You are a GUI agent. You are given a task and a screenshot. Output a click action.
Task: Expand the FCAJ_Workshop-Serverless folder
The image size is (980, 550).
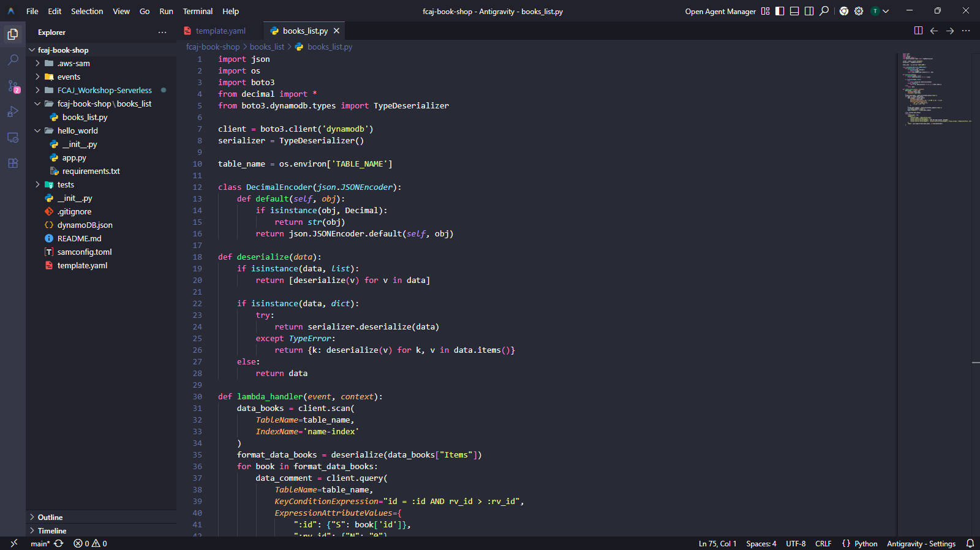[x=37, y=90]
